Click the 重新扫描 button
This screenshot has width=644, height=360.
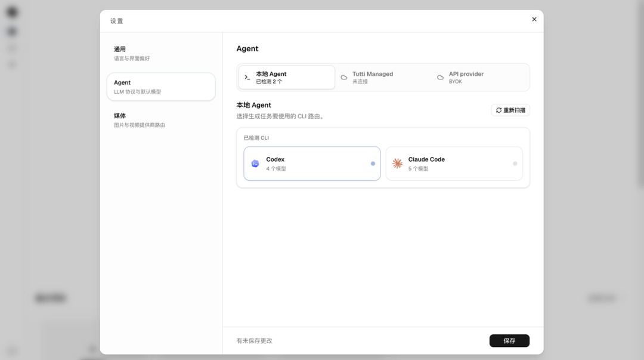point(510,110)
